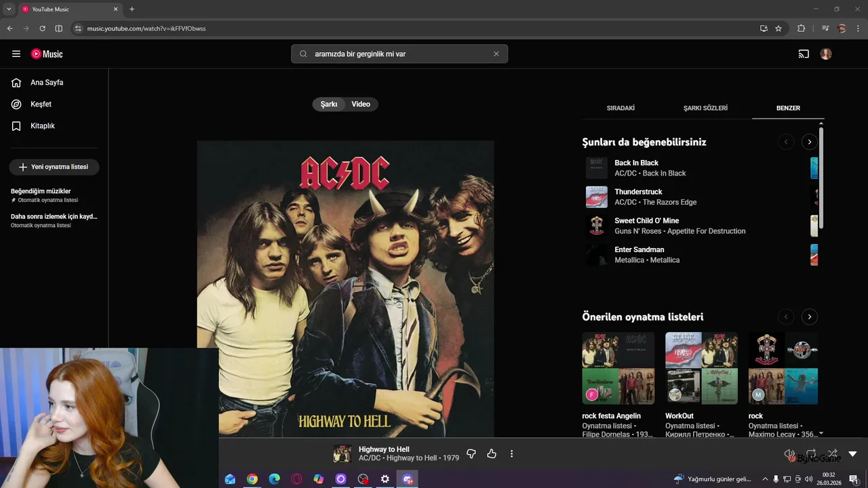
Task: Open the ŞARKI SÖZLERİ tab
Action: 705,108
